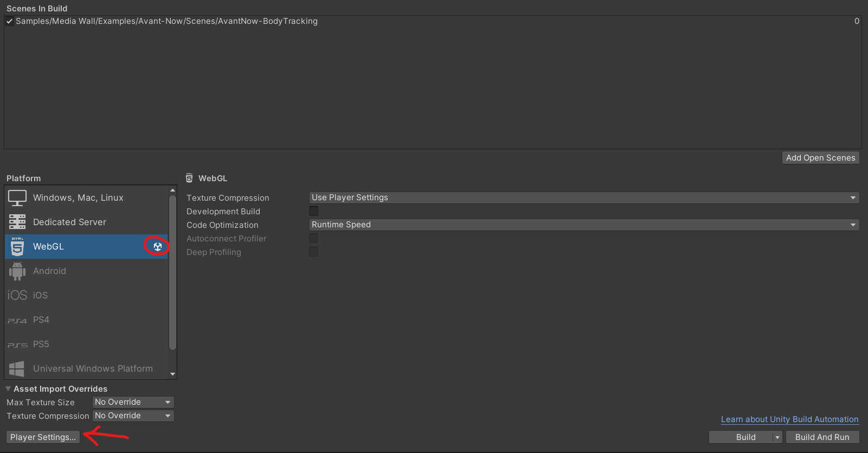Select the Android robot icon
The image size is (868, 453).
point(17,271)
